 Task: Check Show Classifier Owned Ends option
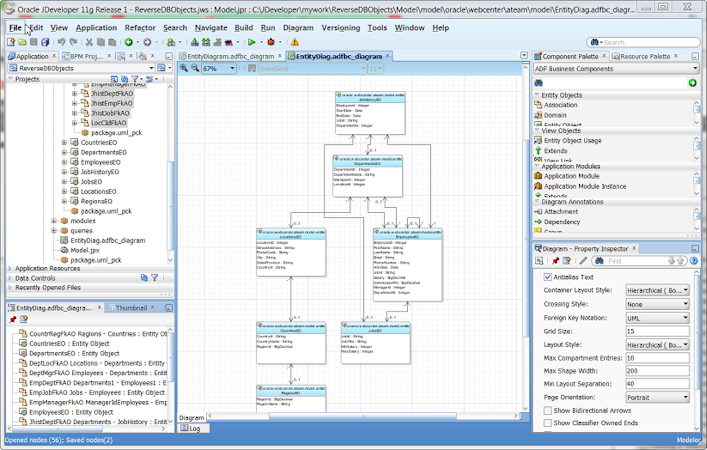point(547,424)
